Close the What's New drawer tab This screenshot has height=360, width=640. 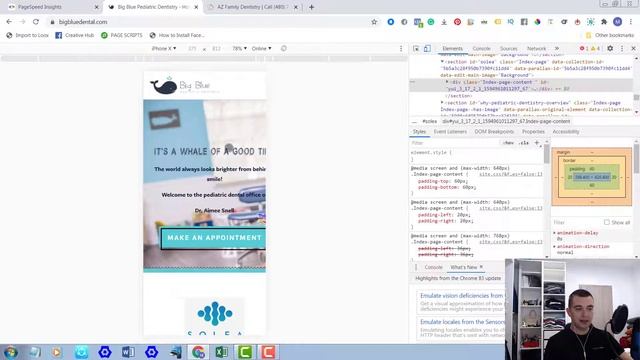pos(481,267)
